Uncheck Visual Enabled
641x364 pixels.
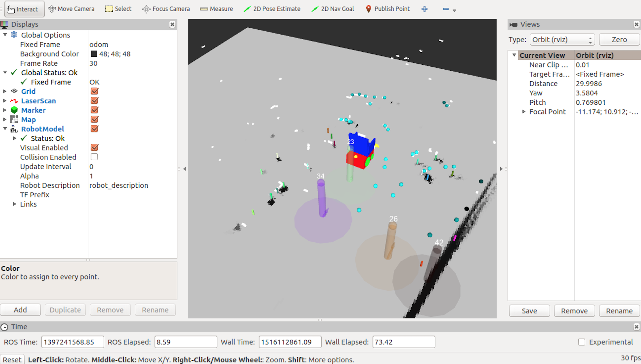95,148
